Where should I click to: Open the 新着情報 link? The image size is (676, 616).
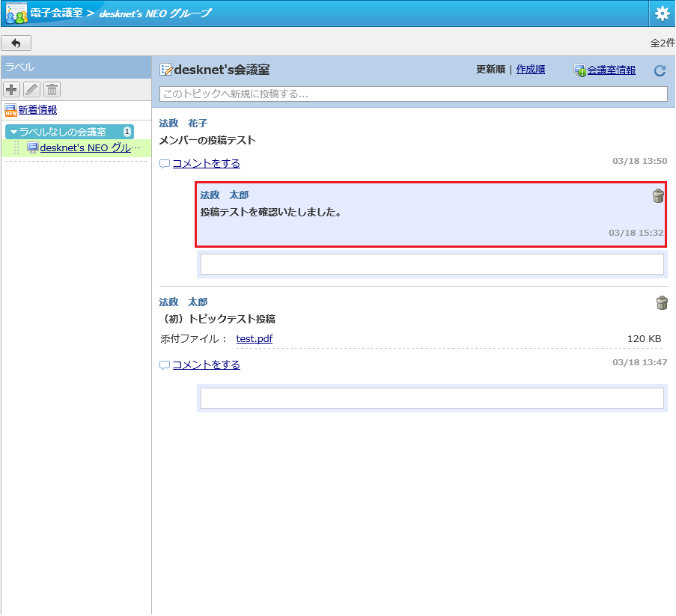click(37, 110)
